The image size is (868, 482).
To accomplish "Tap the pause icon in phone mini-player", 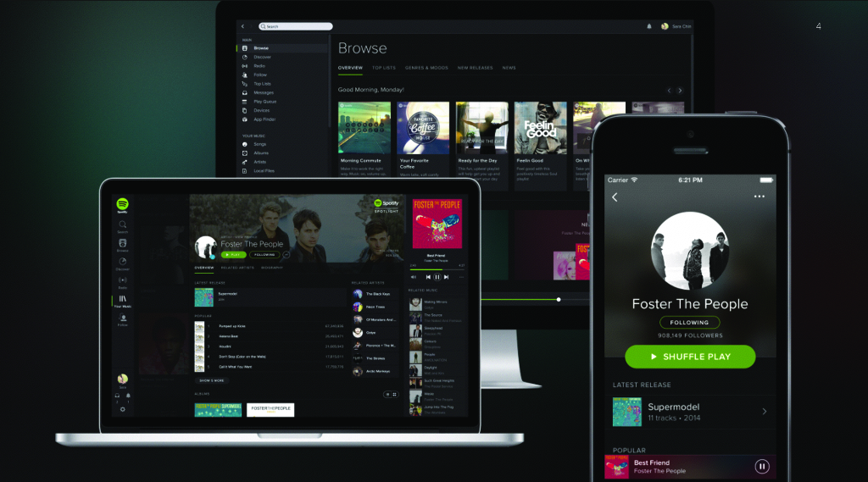I will pos(761,466).
